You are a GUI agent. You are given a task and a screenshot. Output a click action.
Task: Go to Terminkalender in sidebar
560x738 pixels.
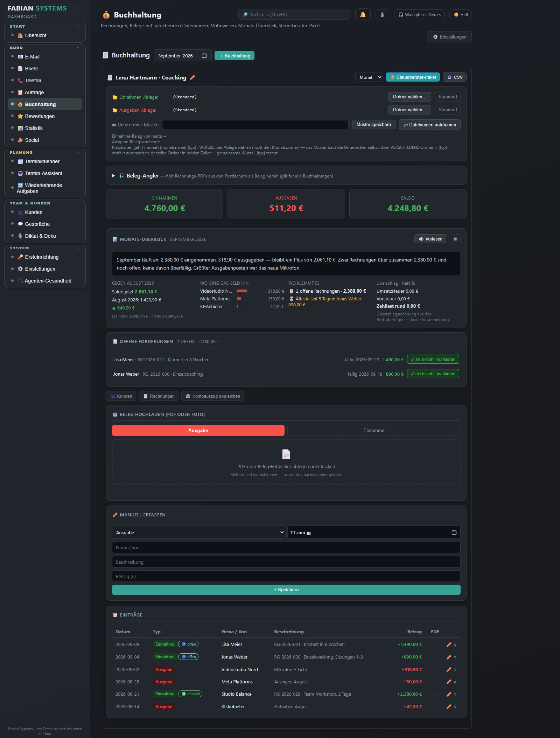(x=45, y=161)
